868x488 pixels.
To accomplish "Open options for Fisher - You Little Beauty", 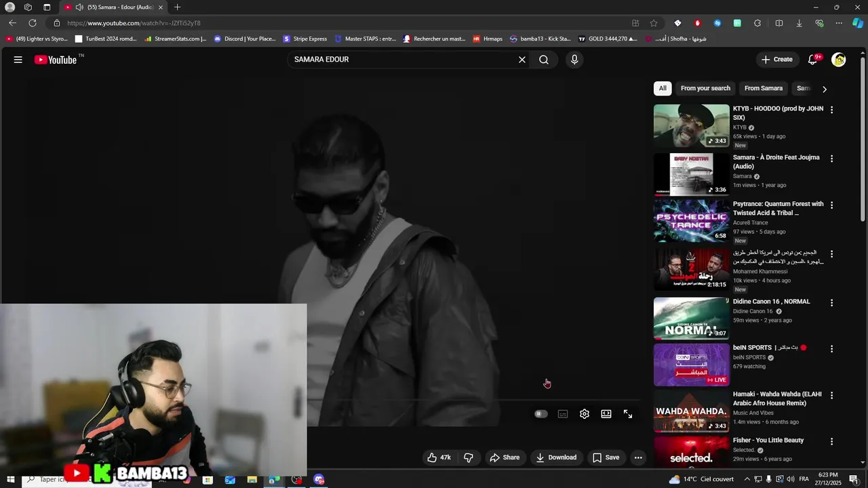I will tap(832, 441).
